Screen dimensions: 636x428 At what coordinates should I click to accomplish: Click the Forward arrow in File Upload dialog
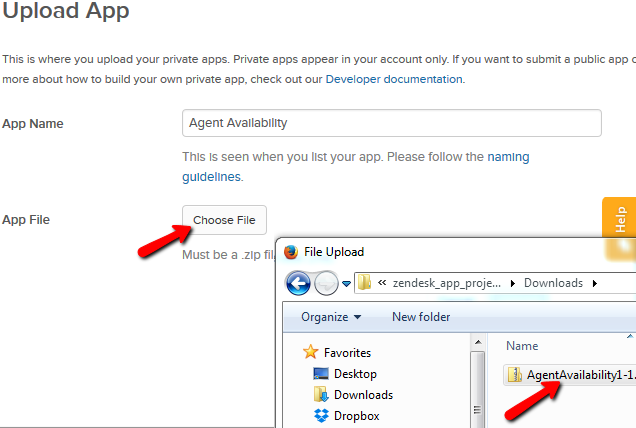pyautogui.click(x=326, y=283)
